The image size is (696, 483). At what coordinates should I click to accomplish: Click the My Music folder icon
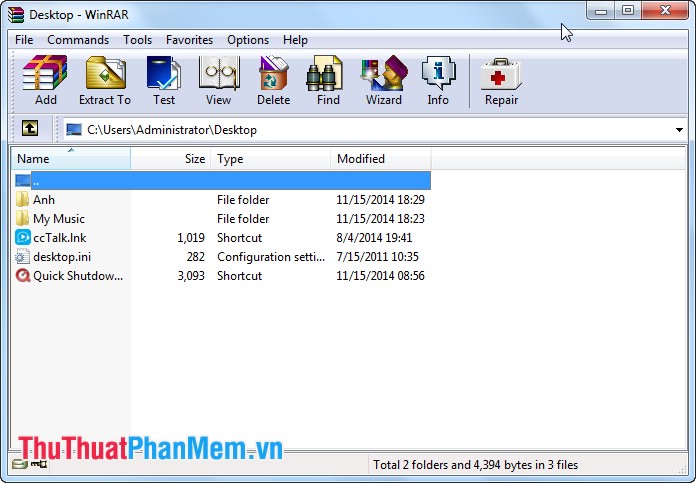point(22,218)
